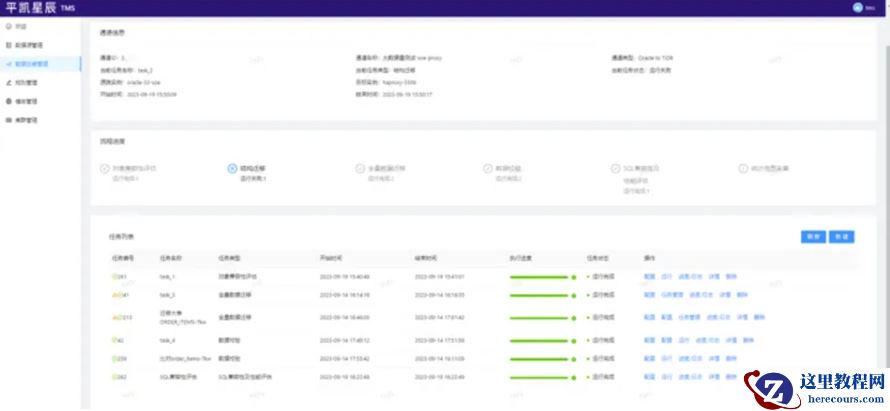Click the status icon in the 比对order_items row
Image resolution: width=890 pixels, height=411 pixels.
click(115, 359)
